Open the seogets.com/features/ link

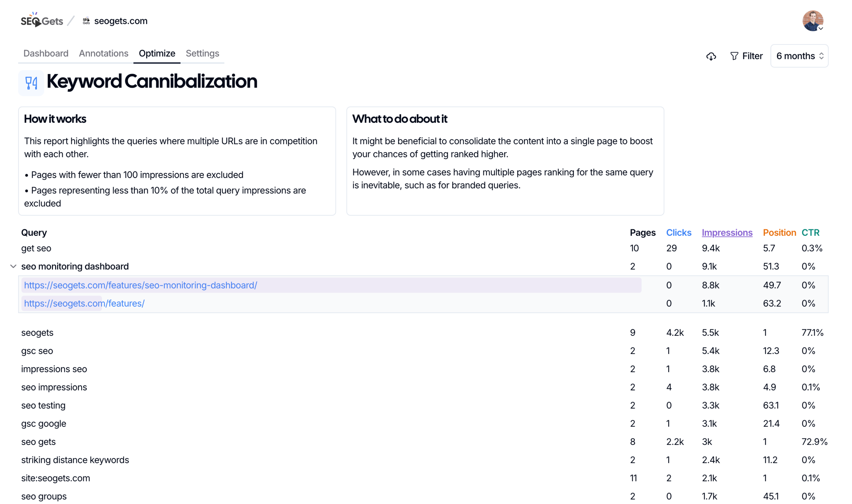tap(84, 303)
